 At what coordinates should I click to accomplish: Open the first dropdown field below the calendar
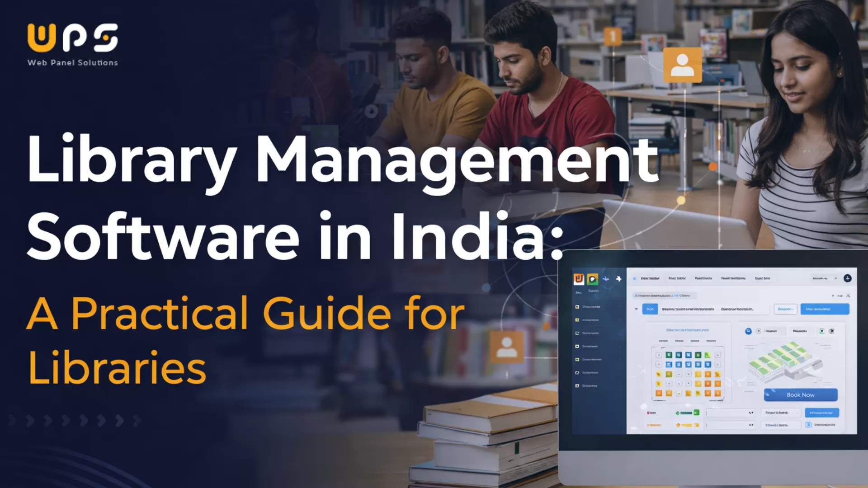[731, 413]
